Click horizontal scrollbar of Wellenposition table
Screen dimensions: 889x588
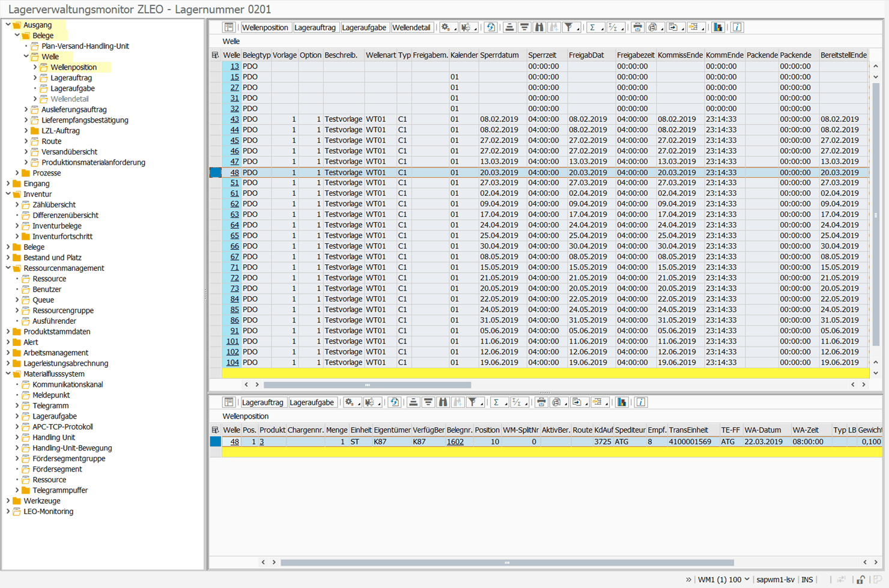[x=507, y=563]
